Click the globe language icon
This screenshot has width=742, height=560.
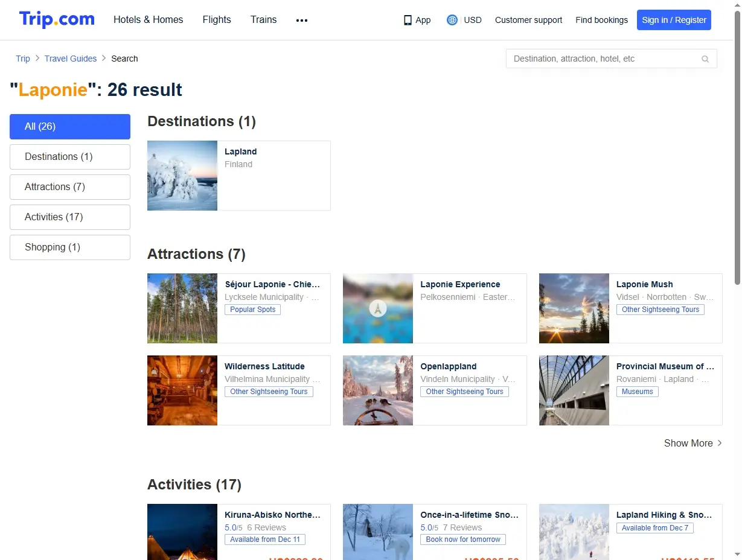point(452,20)
